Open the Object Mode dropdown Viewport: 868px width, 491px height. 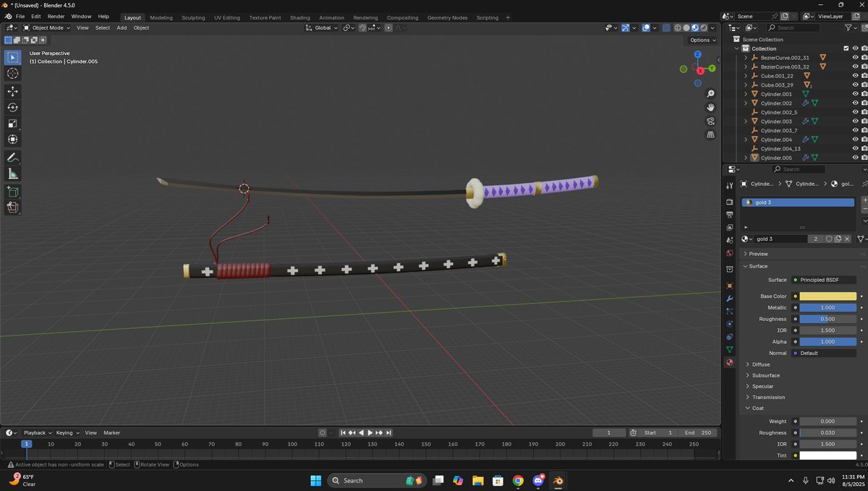47,27
